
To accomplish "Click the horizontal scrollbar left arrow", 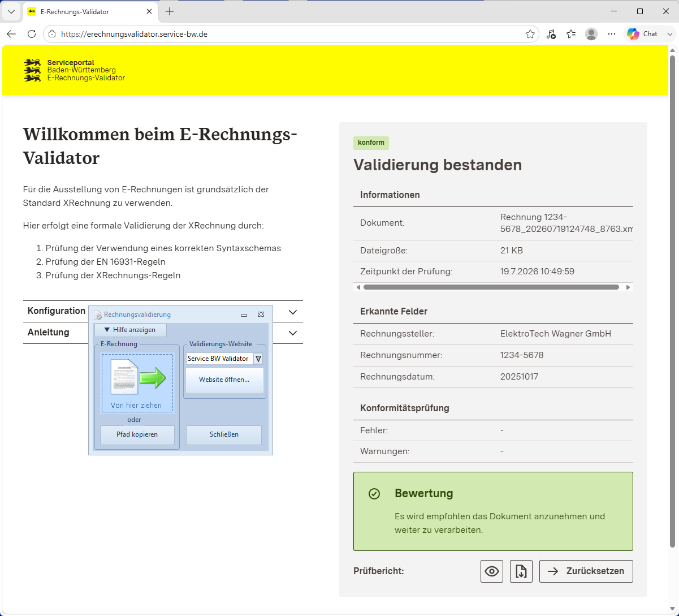I will pos(358,287).
